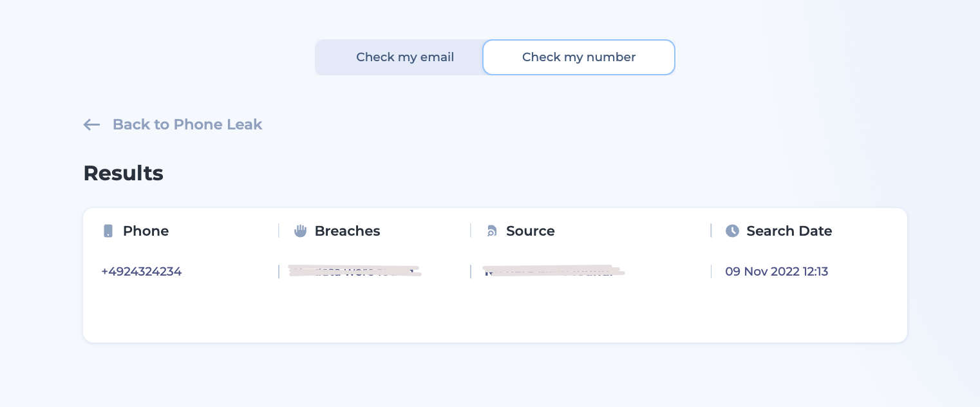Screen dimensions: 980x407
Task: Click the date 09 Nov 2022 12:13
Action: click(777, 272)
